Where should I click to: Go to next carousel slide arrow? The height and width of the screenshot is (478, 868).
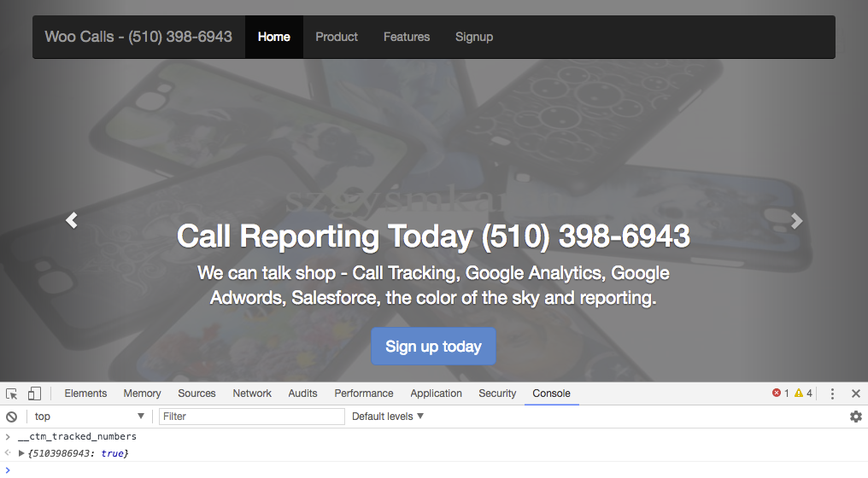coord(796,221)
